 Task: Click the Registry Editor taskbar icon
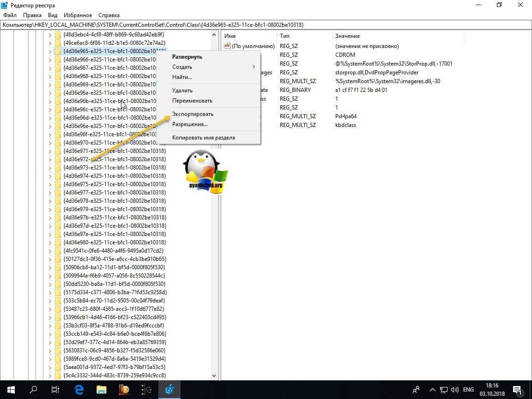click(169, 389)
